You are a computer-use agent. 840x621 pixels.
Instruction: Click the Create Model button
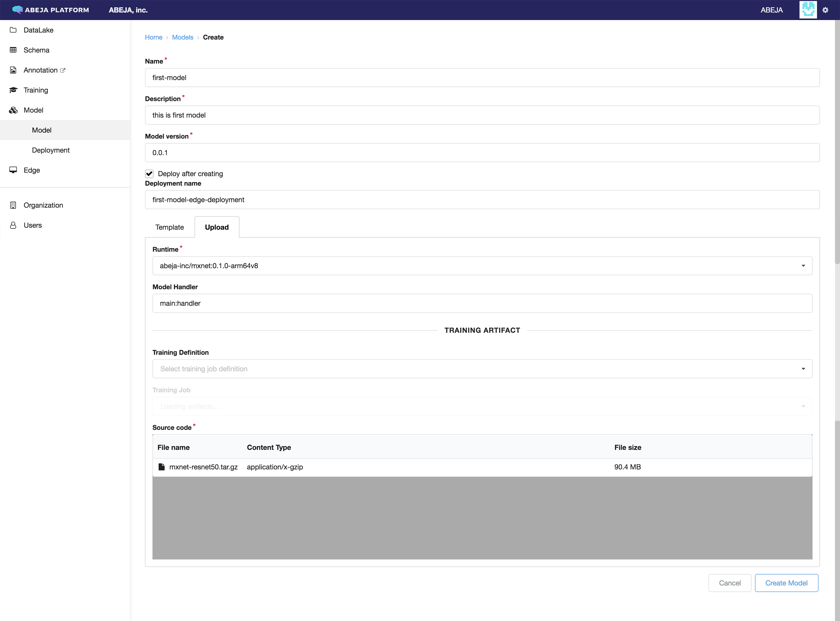(786, 583)
